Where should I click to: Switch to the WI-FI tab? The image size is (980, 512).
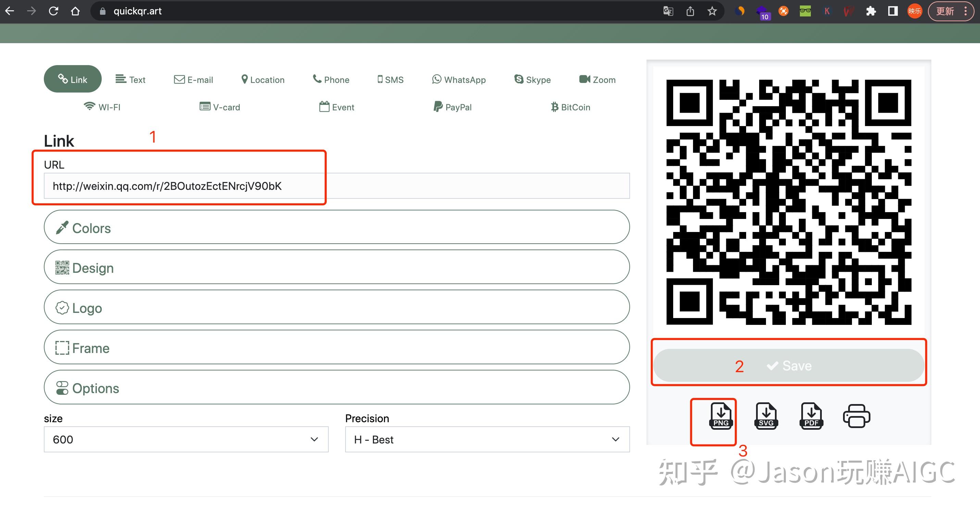[x=102, y=107]
